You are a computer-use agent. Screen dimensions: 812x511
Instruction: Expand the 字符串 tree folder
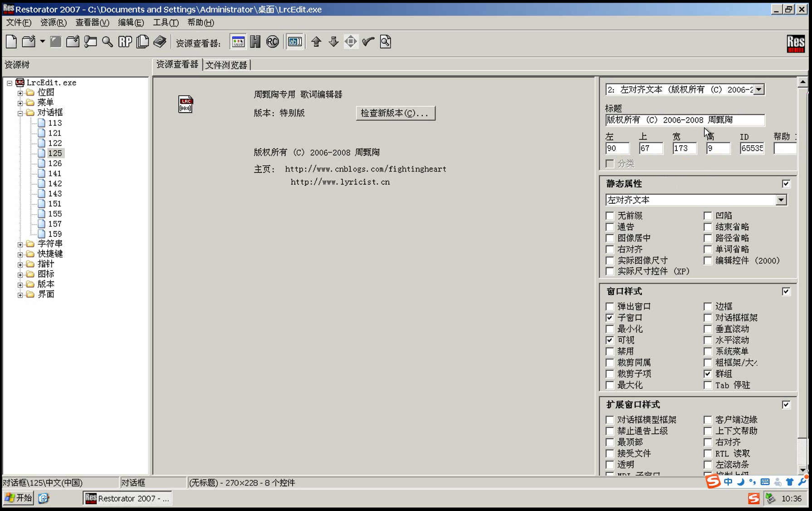[x=20, y=244]
